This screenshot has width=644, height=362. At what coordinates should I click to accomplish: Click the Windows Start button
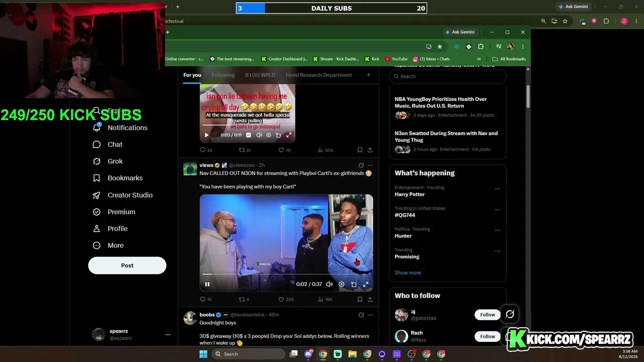click(x=203, y=354)
